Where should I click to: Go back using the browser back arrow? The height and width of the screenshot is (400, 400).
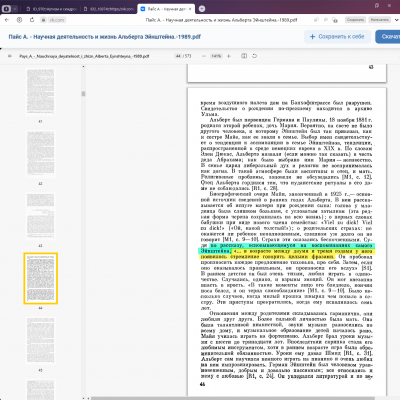pyautogui.click(x=7, y=20)
